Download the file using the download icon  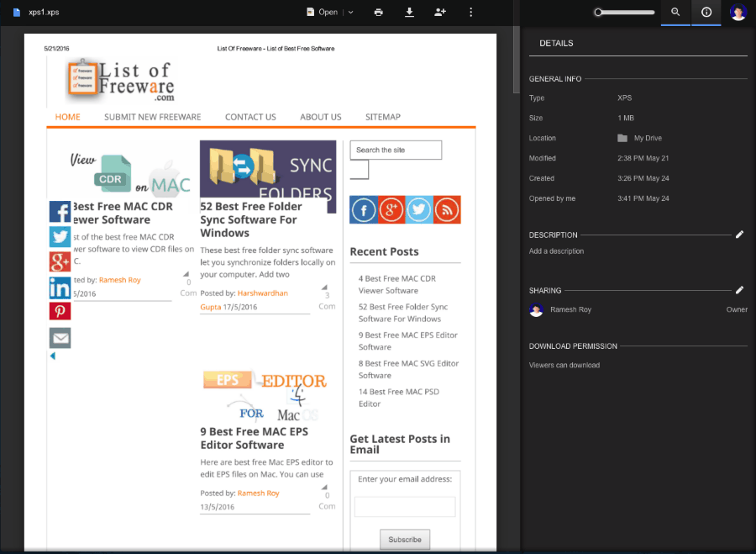tap(409, 12)
